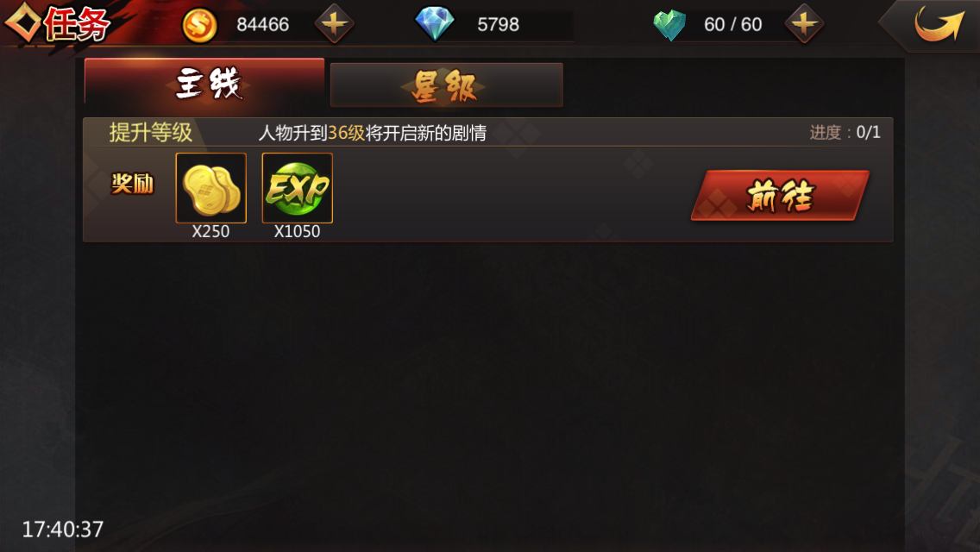Open the 星级 tab

(x=446, y=85)
